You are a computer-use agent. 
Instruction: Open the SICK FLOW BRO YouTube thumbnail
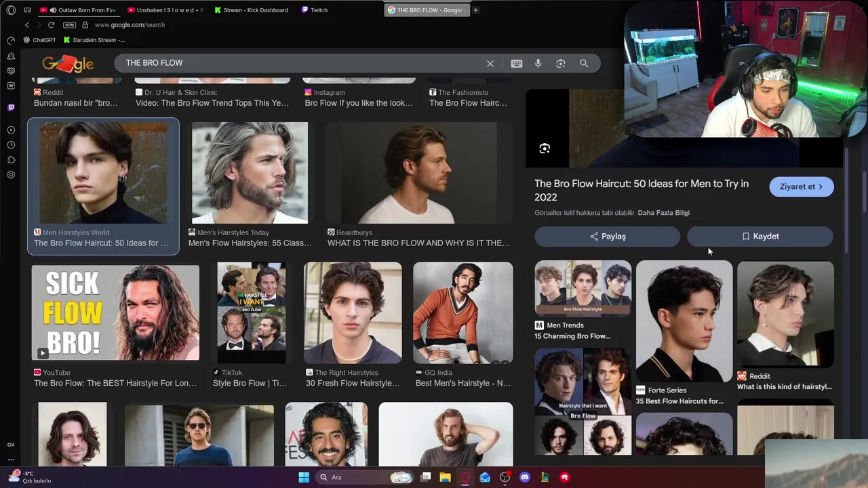(115, 312)
